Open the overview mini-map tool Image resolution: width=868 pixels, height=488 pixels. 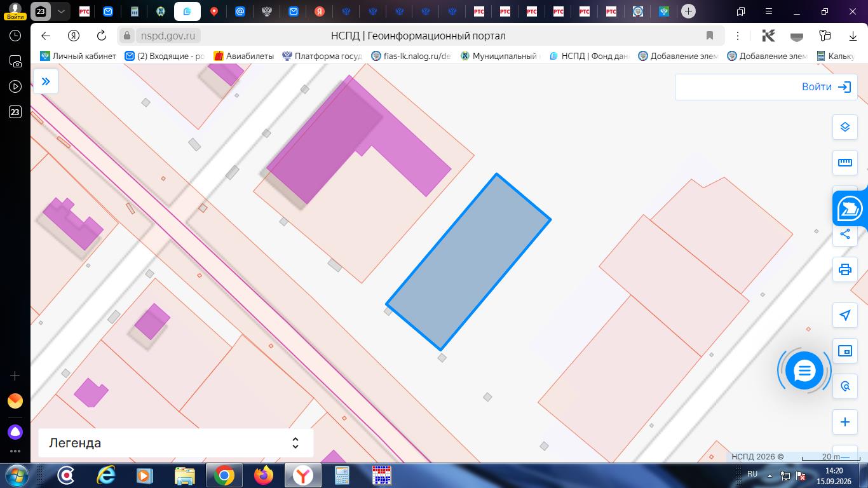(x=844, y=351)
